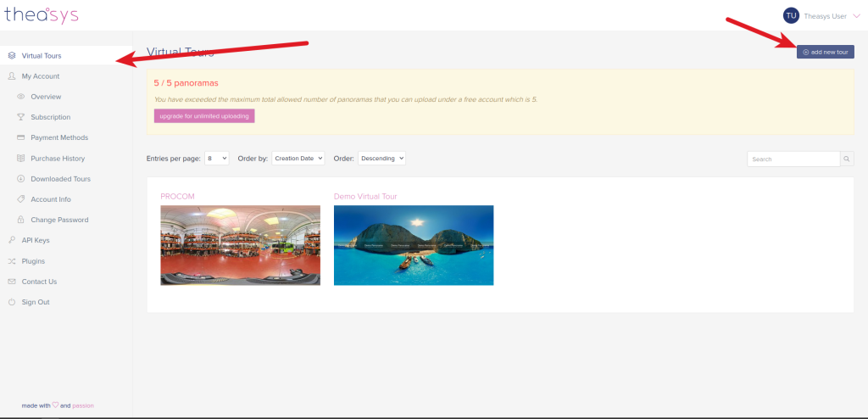Click the Virtual Tours page heading
The image size is (868, 419).
coord(180,52)
